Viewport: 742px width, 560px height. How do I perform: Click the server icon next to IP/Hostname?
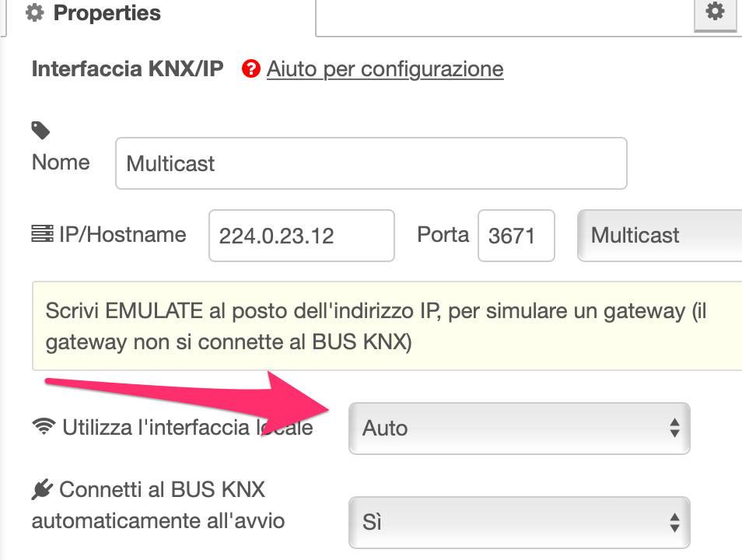(x=44, y=233)
